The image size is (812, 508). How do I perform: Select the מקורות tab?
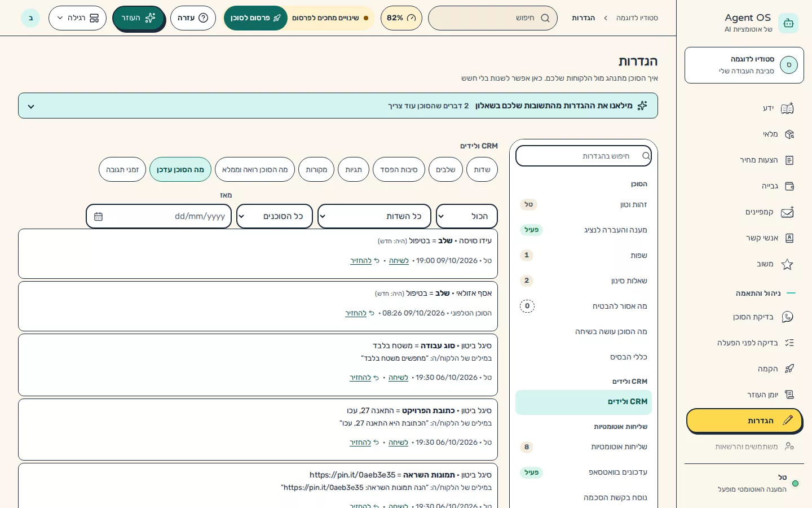click(316, 169)
